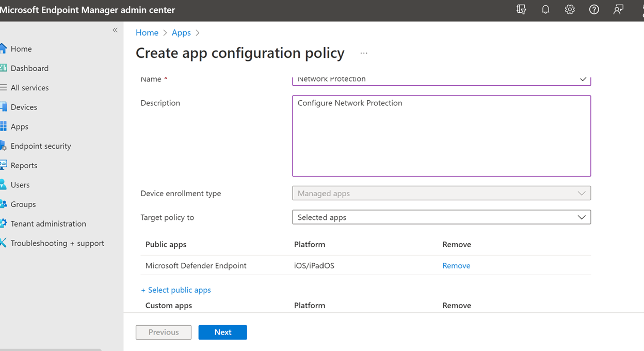This screenshot has height=351, width=644.
Task: Collapse the left navigation sidebar
Action: tap(115, 30)
